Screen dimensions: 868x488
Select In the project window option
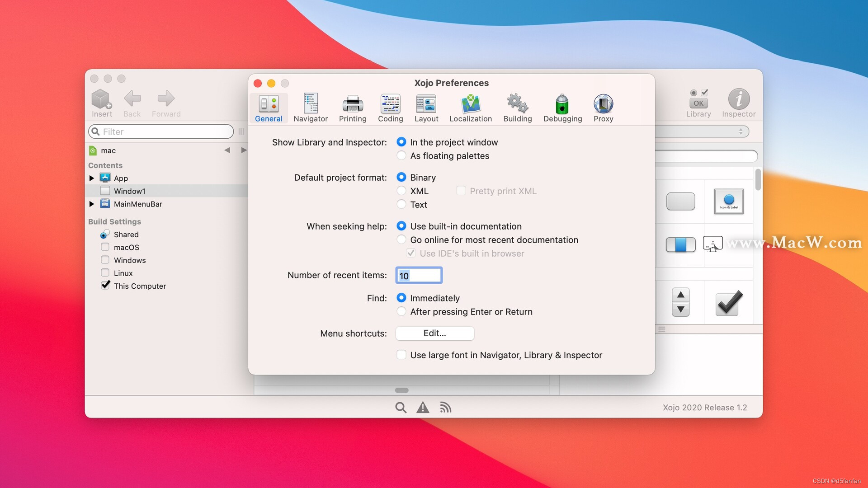click(x=401, y=142)
